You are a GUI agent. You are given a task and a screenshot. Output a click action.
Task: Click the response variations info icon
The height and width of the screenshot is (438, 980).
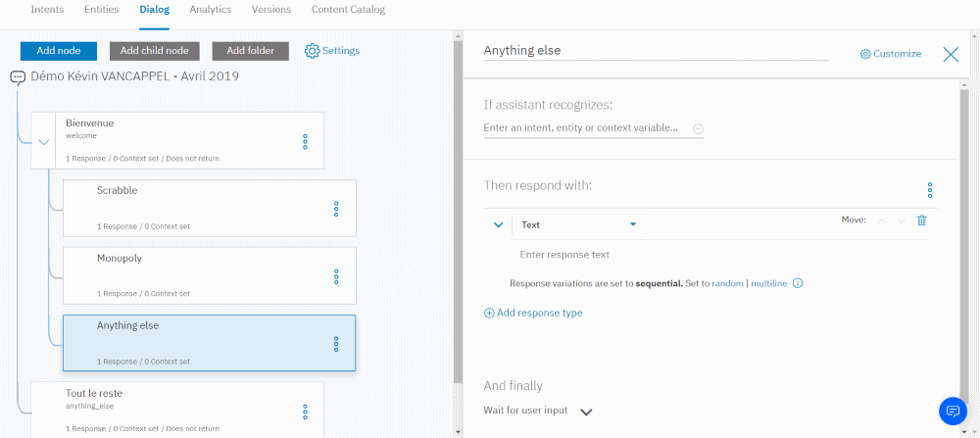(798, 284)
